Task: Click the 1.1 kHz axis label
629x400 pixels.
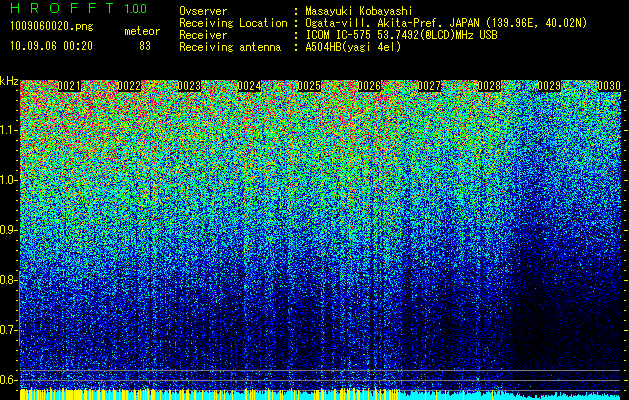Action: (x=9, y=130)
